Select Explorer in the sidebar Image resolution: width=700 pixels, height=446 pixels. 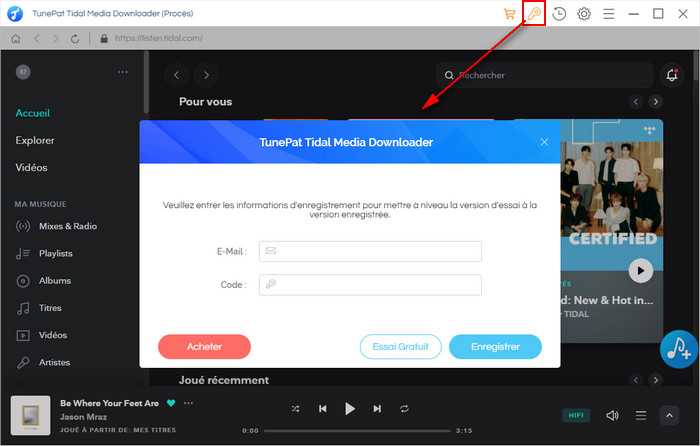point(35,140)
